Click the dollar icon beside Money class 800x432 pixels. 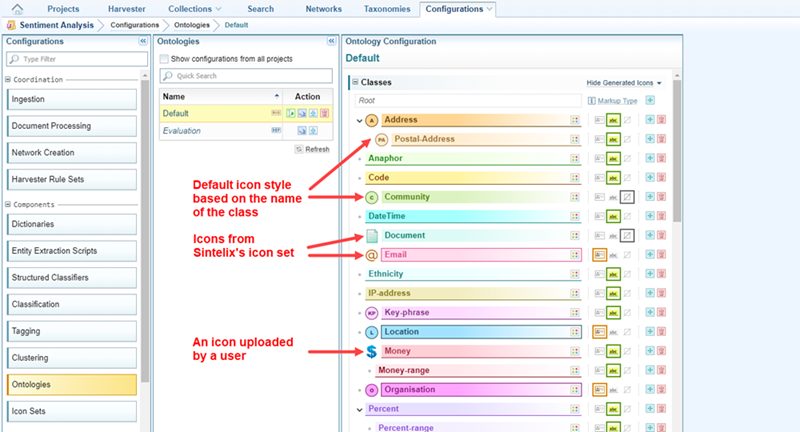[x=371, y=351]
